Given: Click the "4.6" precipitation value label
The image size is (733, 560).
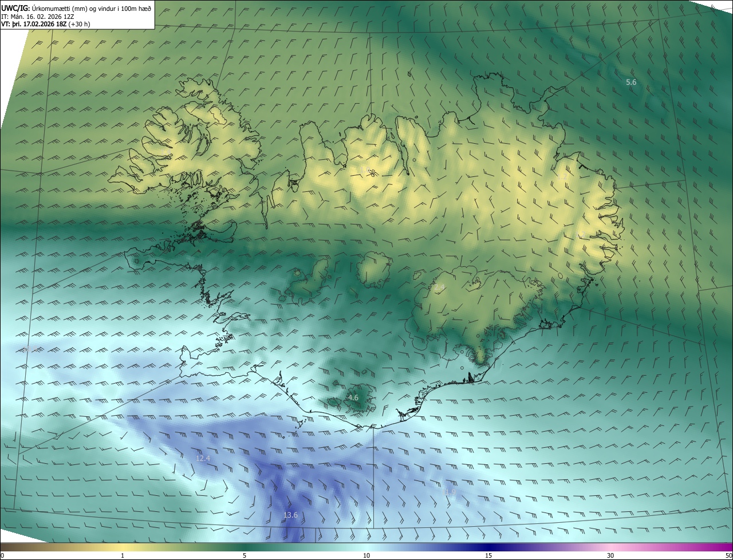Looking at the screenshot, I should pyautogui.click(x=353, y=397).
